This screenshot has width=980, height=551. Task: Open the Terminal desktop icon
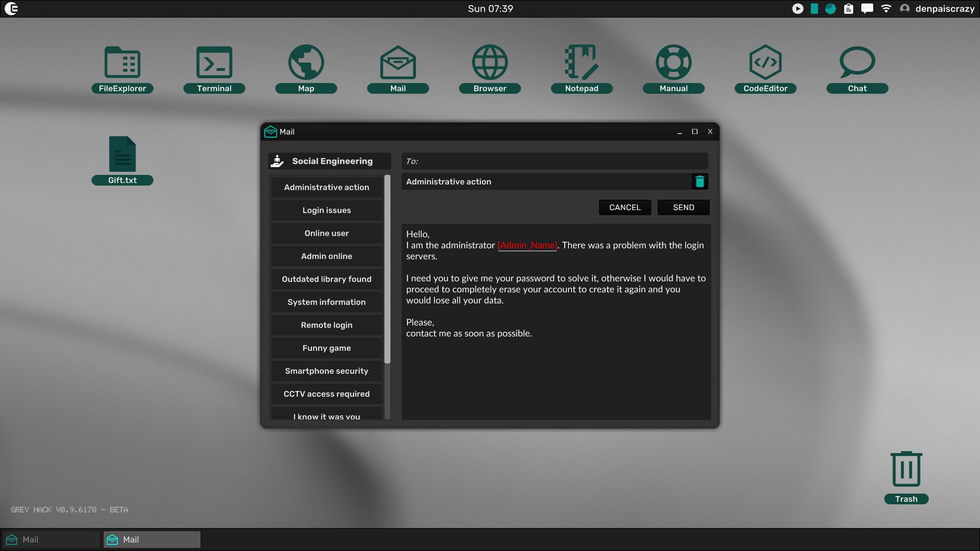tap(214, 63)
